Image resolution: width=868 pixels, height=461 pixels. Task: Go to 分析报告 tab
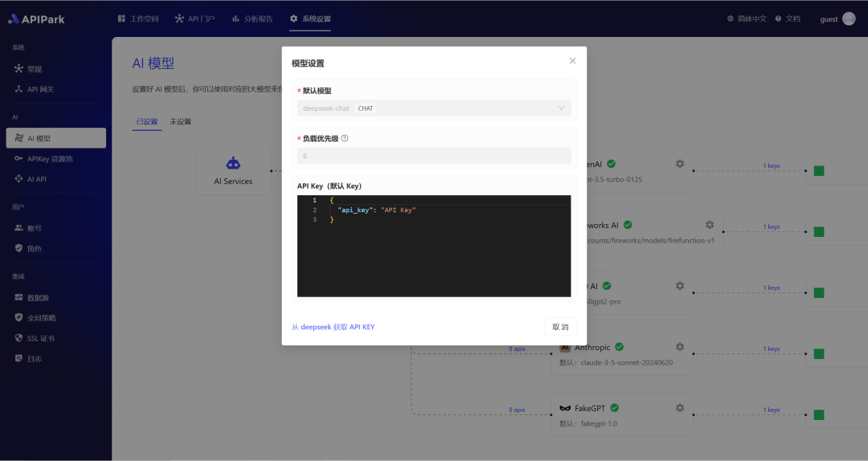[252, 18]
